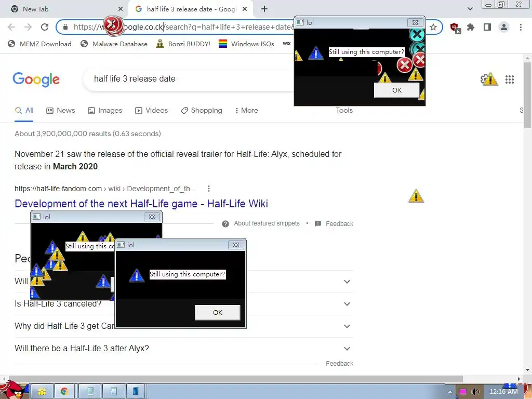This screenshot has width=532, height=399.
Task: Expand Why did Half-Life 3 get cancelled
Action: (347, 326)
